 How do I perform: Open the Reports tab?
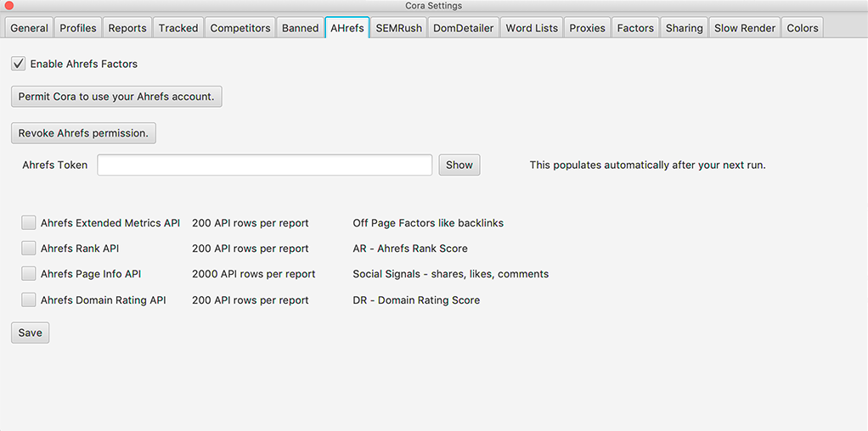[x=127, y=28]
